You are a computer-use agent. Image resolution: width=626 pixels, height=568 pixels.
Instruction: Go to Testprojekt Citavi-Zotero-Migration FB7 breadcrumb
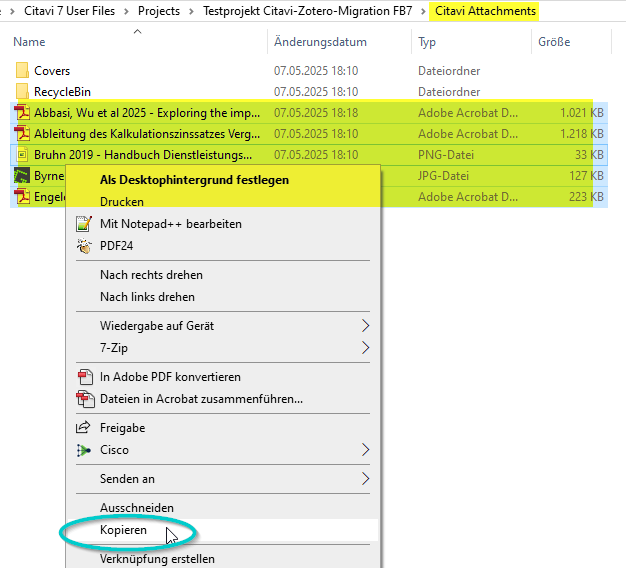pos(307,11)
